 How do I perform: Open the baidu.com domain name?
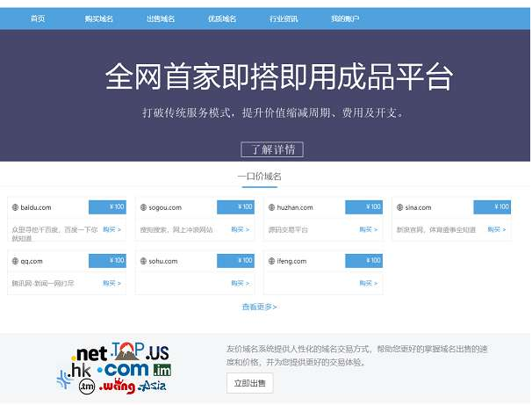(36, 207)
